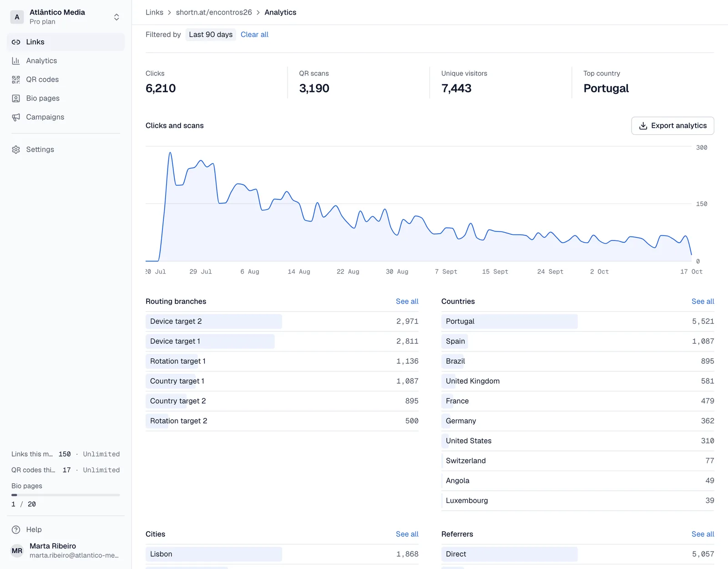Click the Help question mark icon
The height and width of the screenshot is (569, 728).
(16, 529)
